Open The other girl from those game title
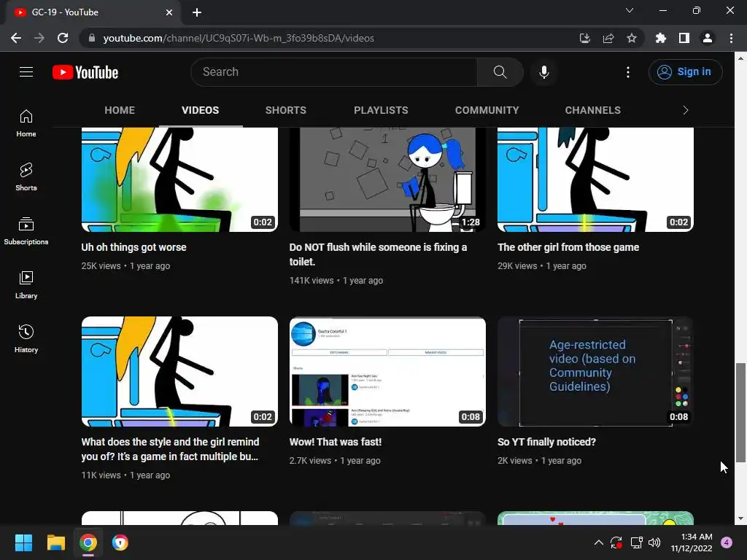This screenshot has height=560, width=747. coord(568,247)
